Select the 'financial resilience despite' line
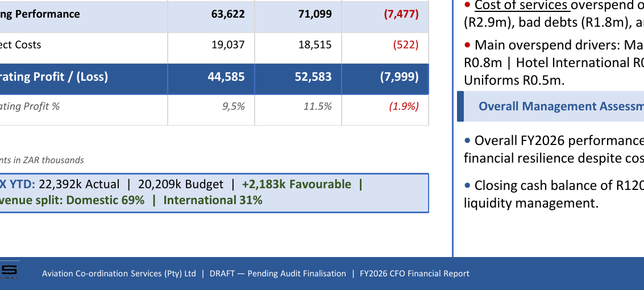 click(x=554, y=159)
